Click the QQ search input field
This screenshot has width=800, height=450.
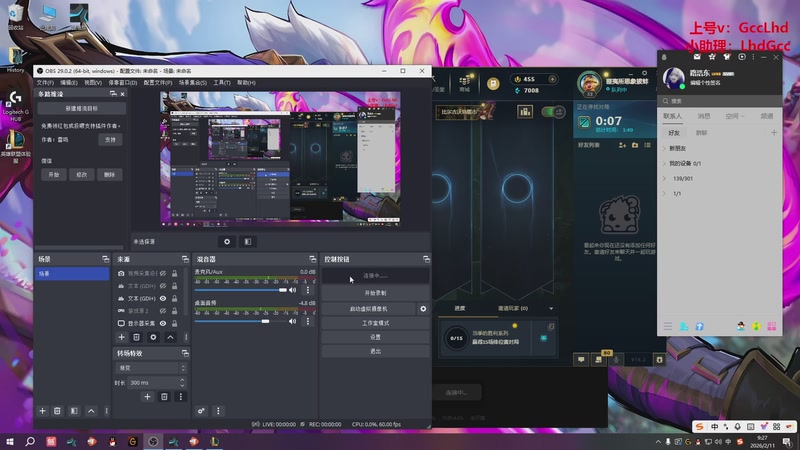point(719,101)
